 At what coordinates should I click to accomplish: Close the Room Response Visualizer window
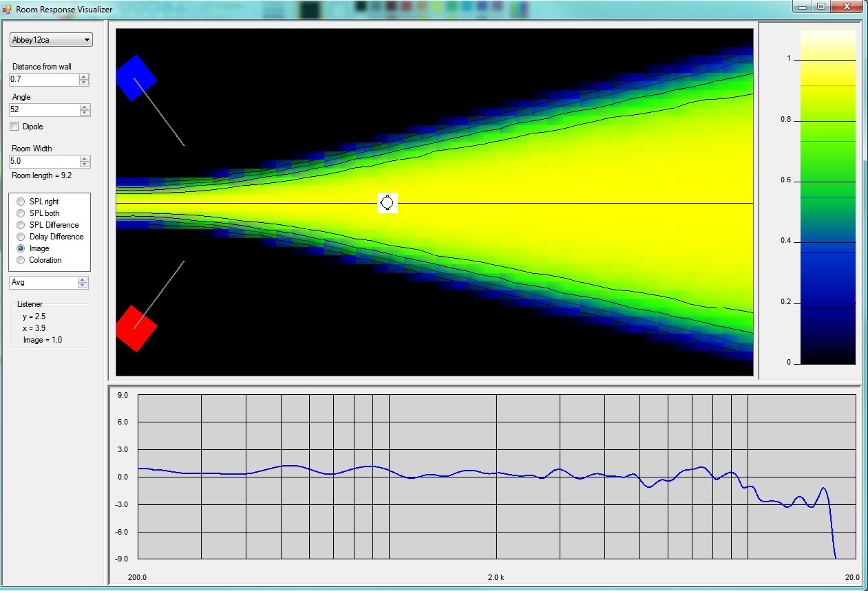point(846,6)
